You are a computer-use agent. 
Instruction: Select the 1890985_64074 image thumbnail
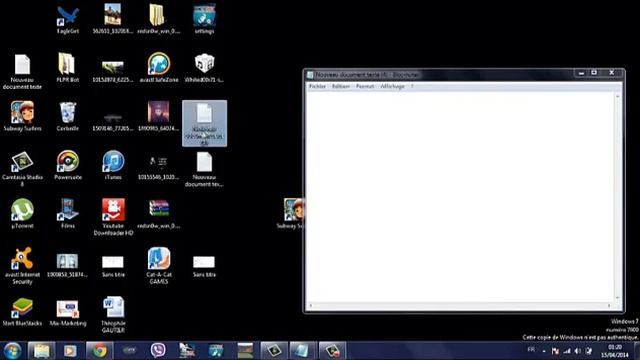click(x=159, y=117)
